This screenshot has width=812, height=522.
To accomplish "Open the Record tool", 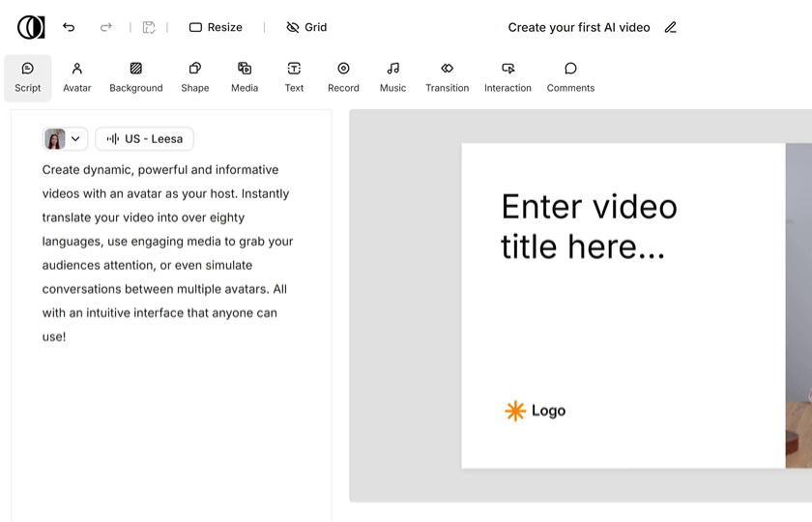I will (x=343, y=77).
